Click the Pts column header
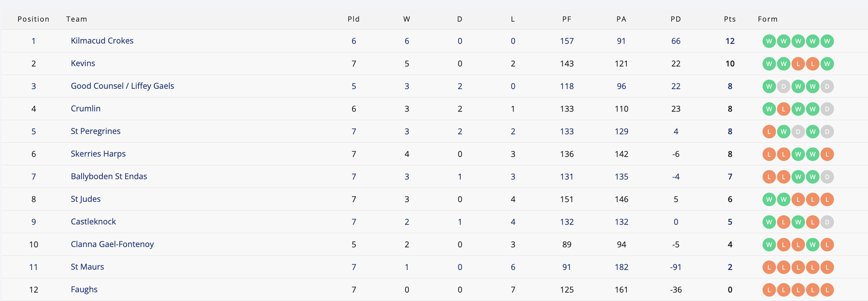The height and width of the screenshot is (301, 868). coord(730,19)
